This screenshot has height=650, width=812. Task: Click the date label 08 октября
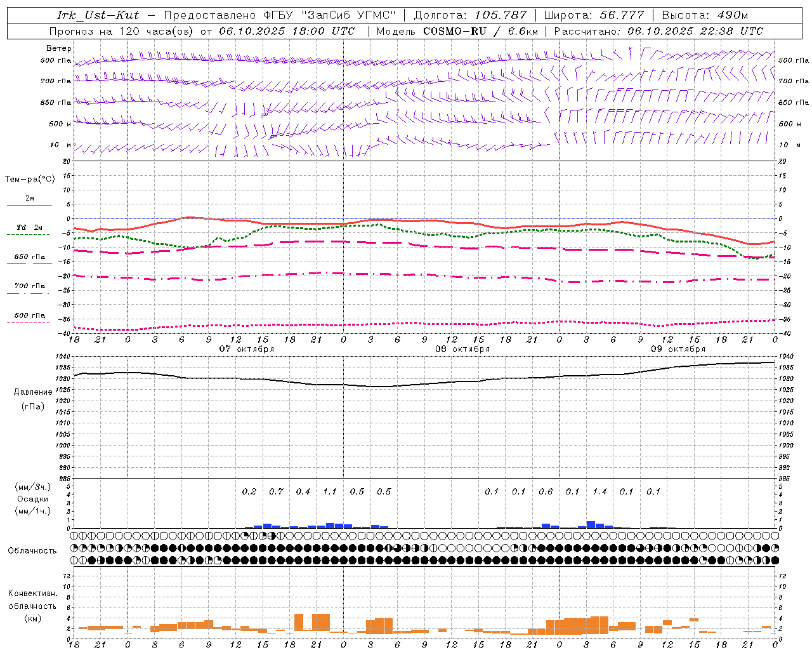pos(462,349)
